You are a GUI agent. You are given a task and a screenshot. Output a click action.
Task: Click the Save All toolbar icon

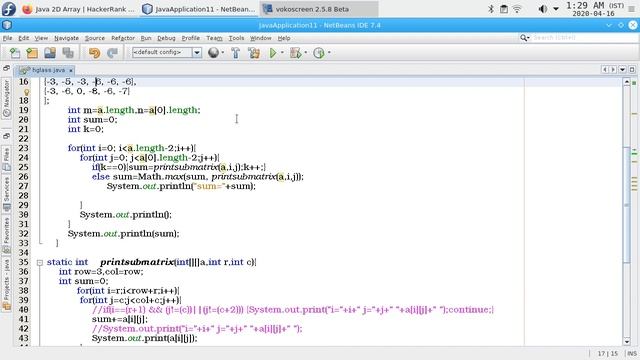68,53
